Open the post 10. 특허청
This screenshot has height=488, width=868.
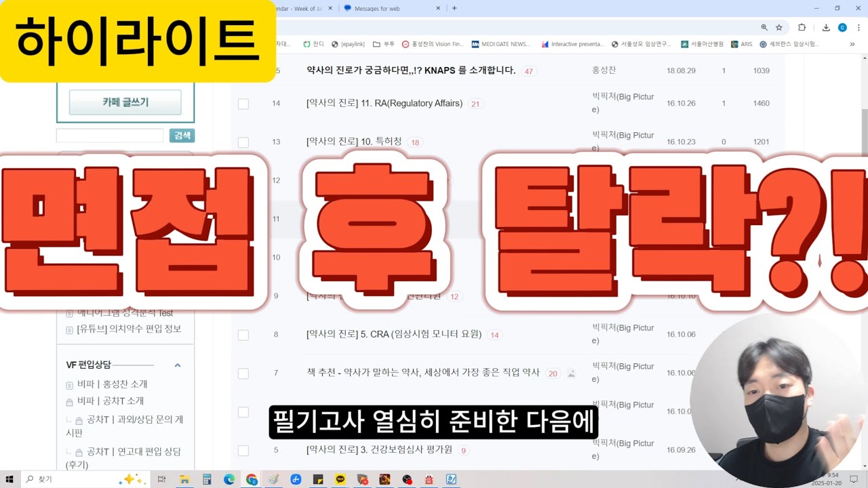[354, 142]
